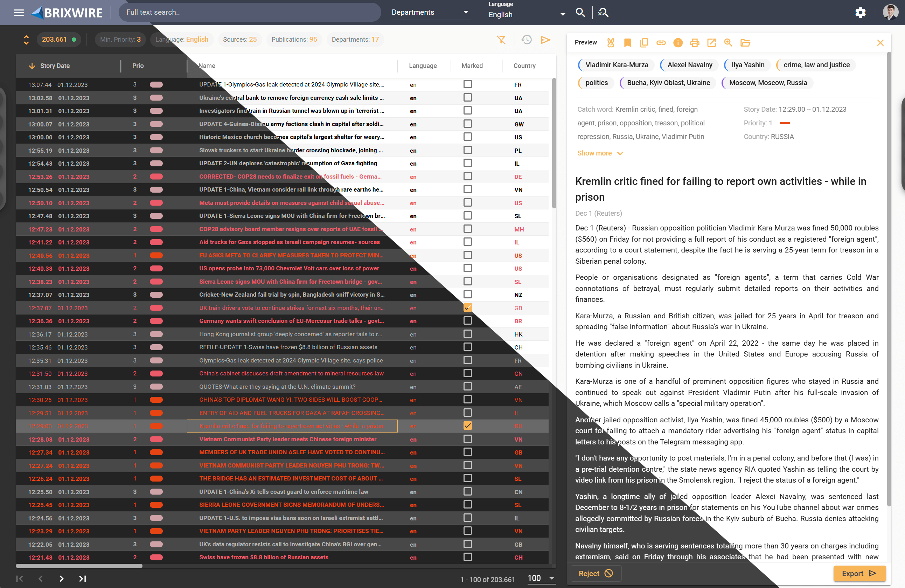Click the Export button
This screenshot has height=588, width=905.
859,573
